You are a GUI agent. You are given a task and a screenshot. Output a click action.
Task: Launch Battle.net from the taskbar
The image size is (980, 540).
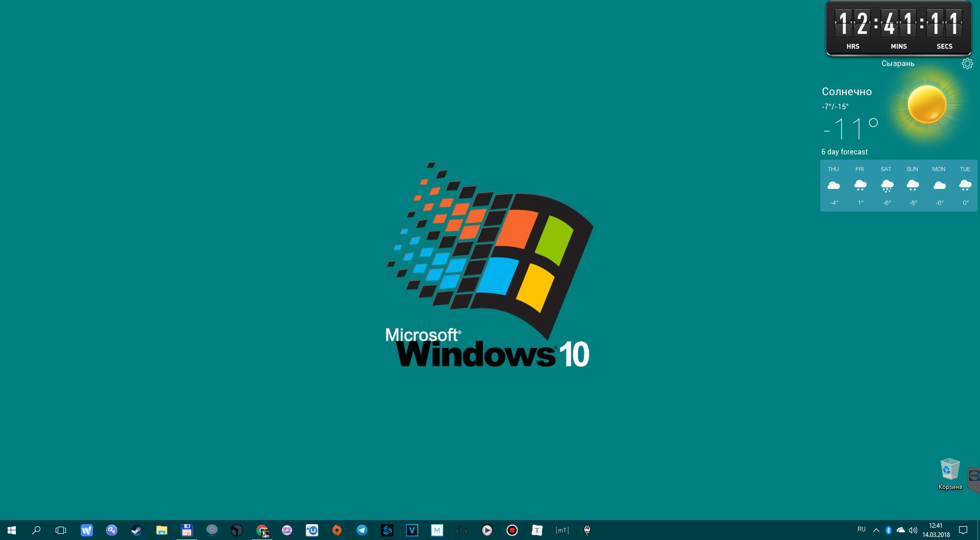(x=387, y=530)
